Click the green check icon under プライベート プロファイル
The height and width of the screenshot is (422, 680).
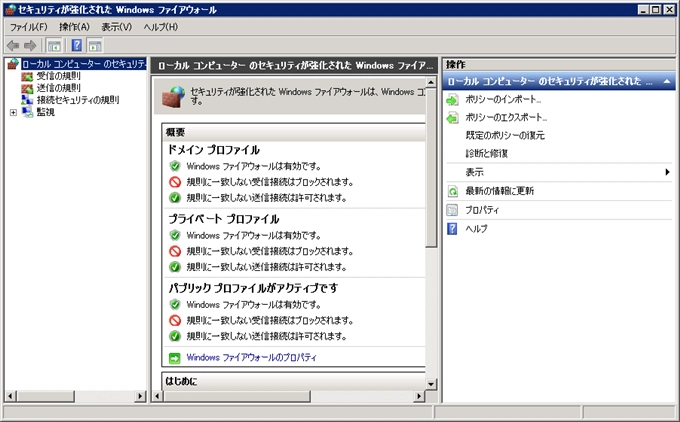point(175,267)
